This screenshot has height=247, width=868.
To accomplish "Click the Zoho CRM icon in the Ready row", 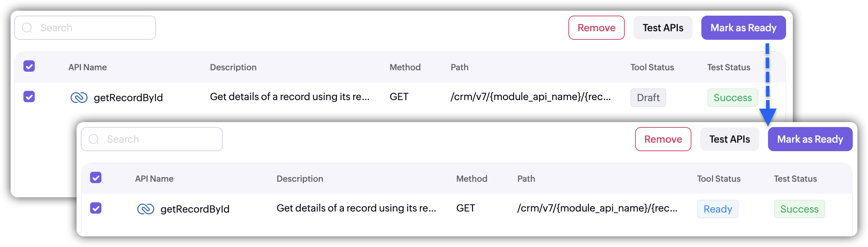I will click(x=145, y=209).
